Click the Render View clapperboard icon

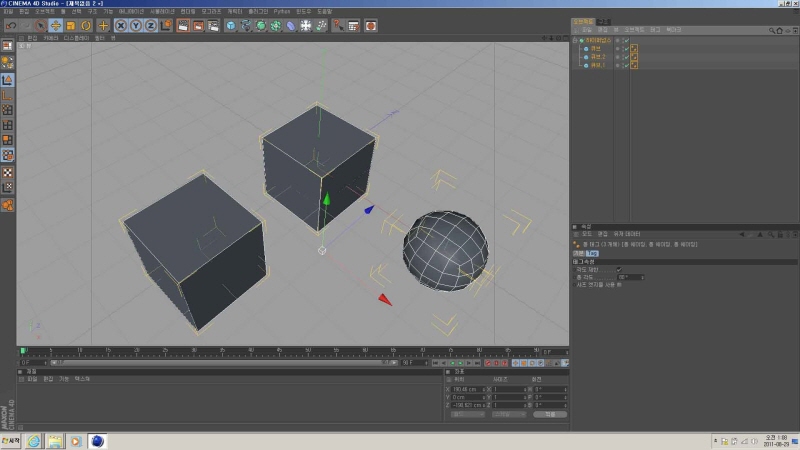click(x=183, y=25)
